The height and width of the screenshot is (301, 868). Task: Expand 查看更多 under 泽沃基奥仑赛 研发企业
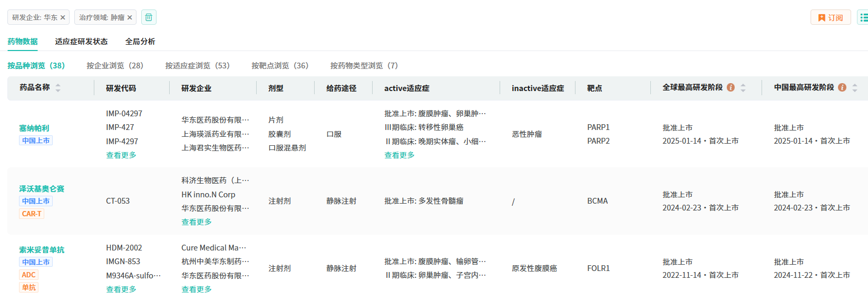[197, 222]
